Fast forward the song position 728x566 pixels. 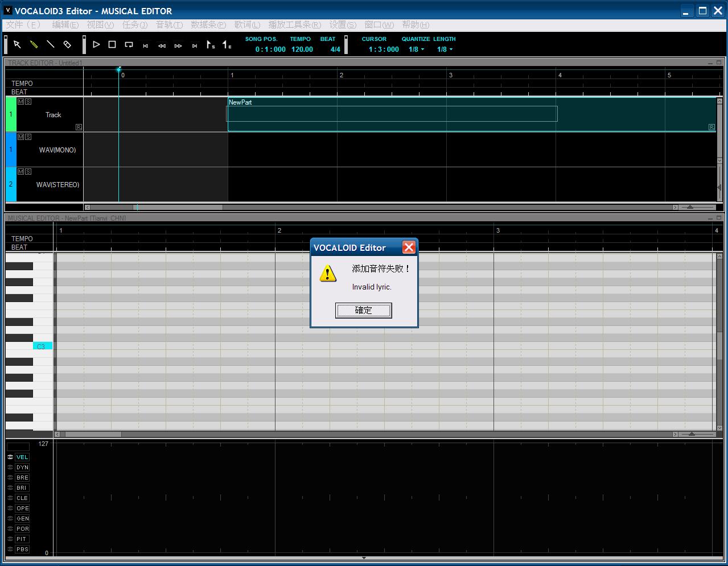tap(178, 46)
